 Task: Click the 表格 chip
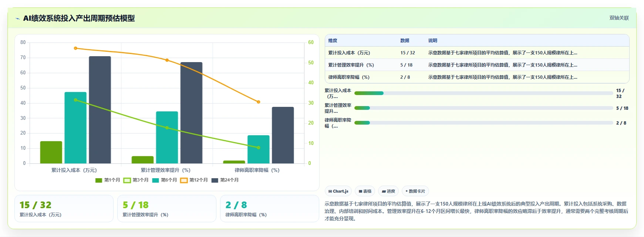[365, 191]
